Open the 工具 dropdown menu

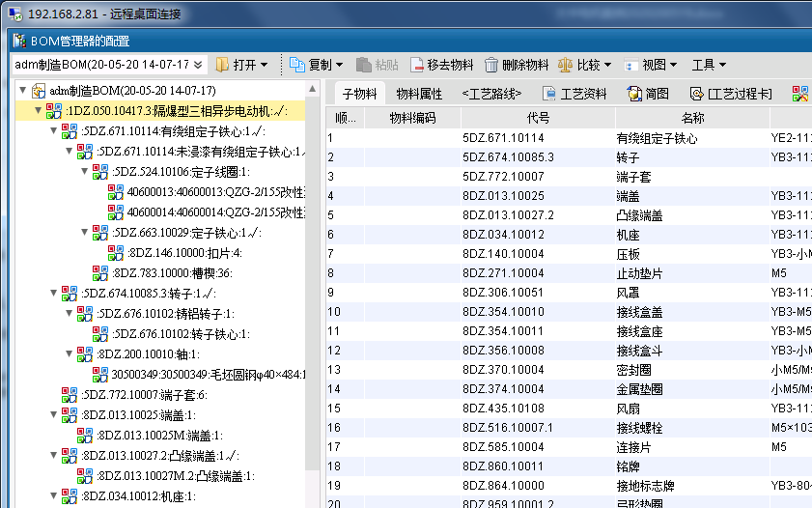[x=709, y=65]
